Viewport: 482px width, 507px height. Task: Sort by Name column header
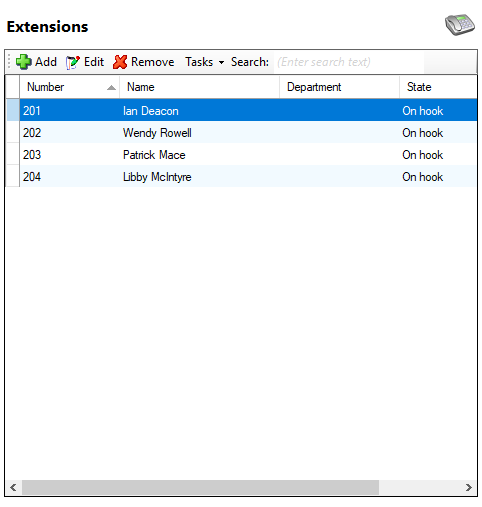click(x=199, y=87)
